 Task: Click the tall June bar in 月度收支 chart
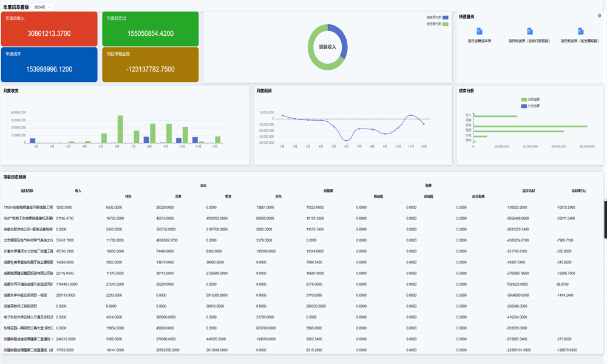(x=120, y=129)
